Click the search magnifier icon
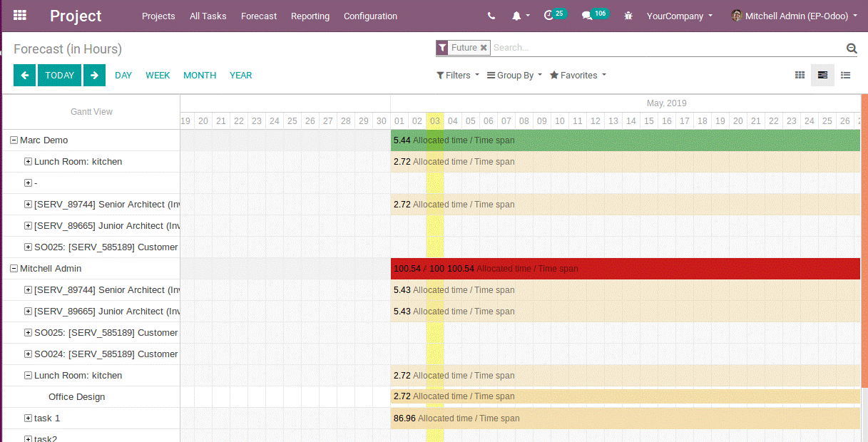This screenshot has width=868, height=442. coord(852,48)
